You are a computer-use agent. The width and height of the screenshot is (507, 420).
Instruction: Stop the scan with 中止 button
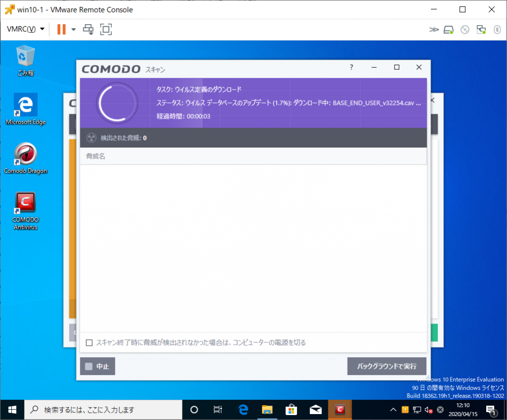tap(98, 366)
